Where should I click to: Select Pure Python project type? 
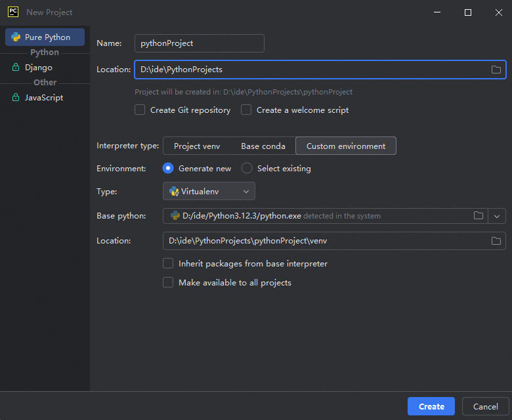point(45,37)
